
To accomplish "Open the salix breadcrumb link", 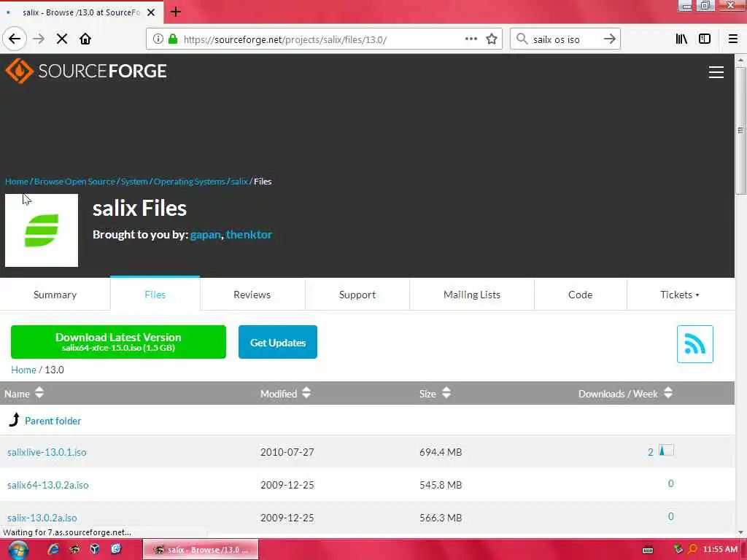I will [239, 182].
